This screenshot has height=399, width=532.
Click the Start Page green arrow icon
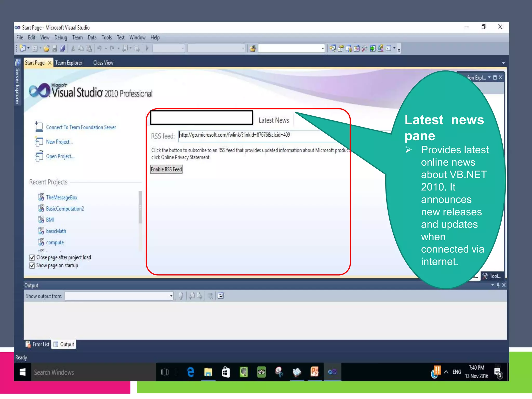(373, 48)
